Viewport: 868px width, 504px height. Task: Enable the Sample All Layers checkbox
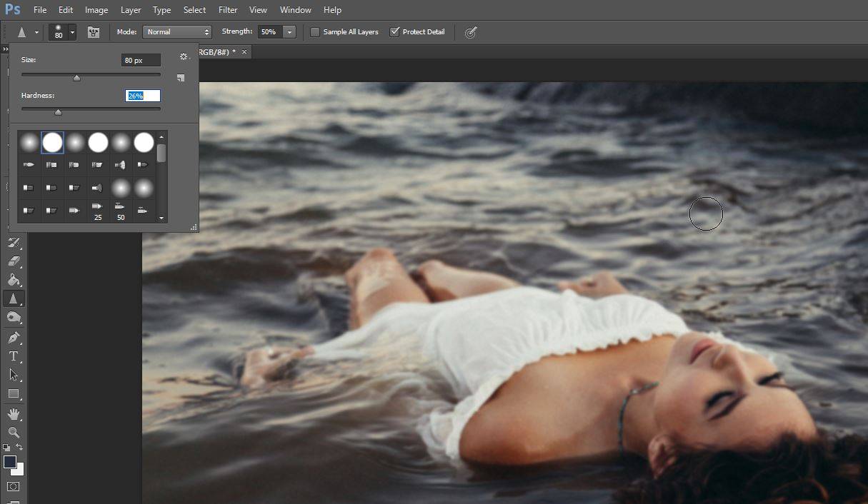pos(315,32)
